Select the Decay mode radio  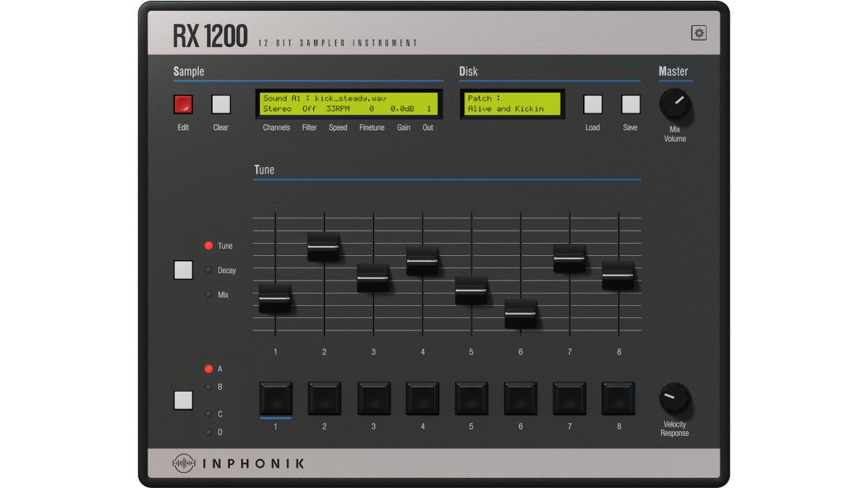click(209, 270)
